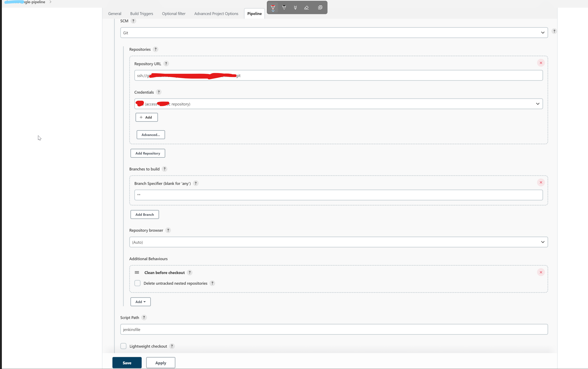The width and height of the screenshot is (588, 369).
Task: Open help for Branch Specifier
Action: click(x=196, y=183)
